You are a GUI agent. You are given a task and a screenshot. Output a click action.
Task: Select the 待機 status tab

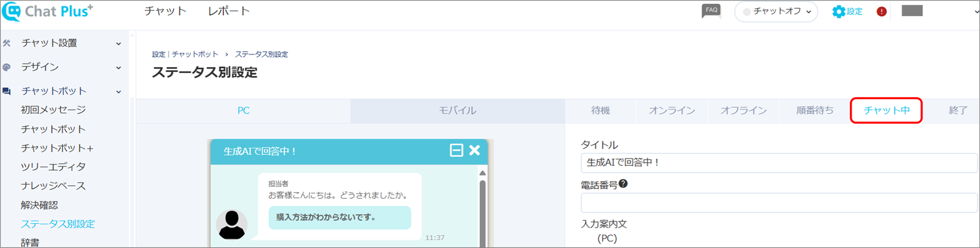click(600, 111)
